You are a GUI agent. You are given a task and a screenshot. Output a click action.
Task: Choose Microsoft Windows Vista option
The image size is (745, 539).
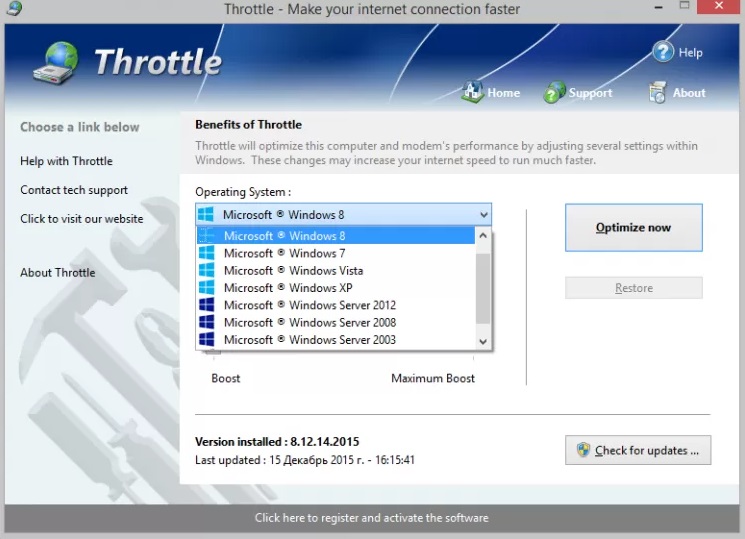pyautogui.click(x=293, y=271)
